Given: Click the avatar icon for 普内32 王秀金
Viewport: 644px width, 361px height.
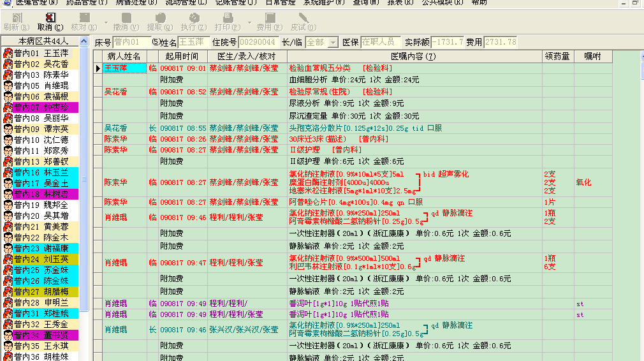Looking at the screenshot, I should coord(8,325).
